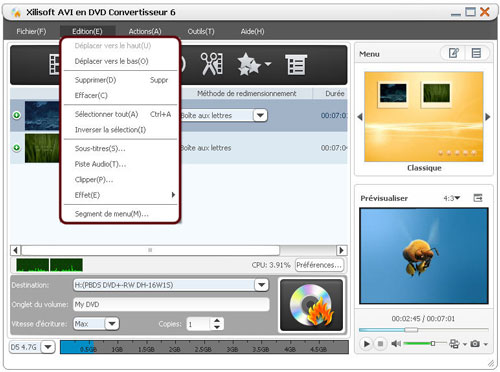Image resolution: width=500 pixels, height=372 pixels.
Task: Click the 00:02:45 / 00:07:01 time display
Action: [x=423, y=319]
